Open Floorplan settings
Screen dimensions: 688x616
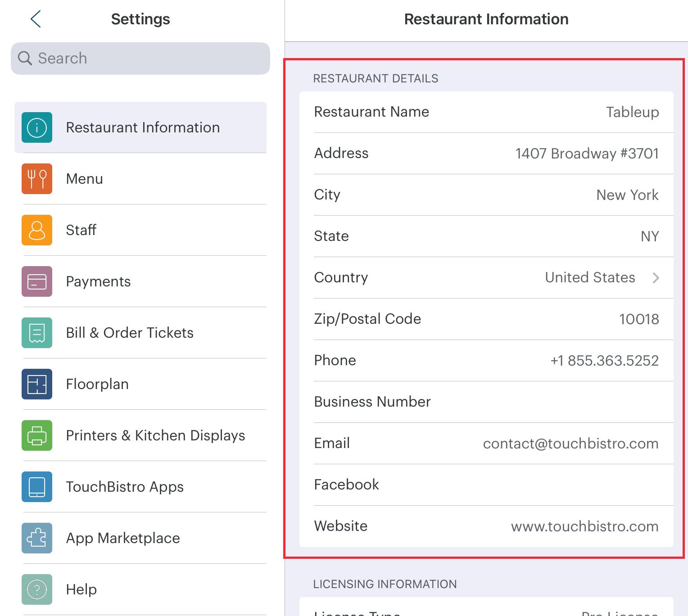coord(140,384)
